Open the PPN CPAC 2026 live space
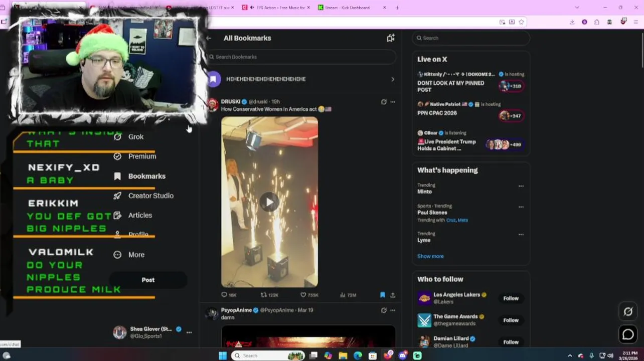The height and width of the screenshot is (361, 644). pos(437,113)
